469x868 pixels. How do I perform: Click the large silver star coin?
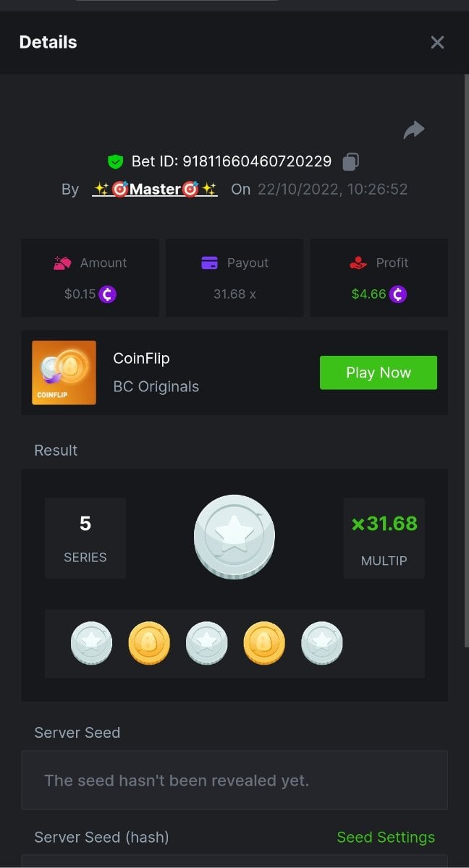[x=234, y=537]
